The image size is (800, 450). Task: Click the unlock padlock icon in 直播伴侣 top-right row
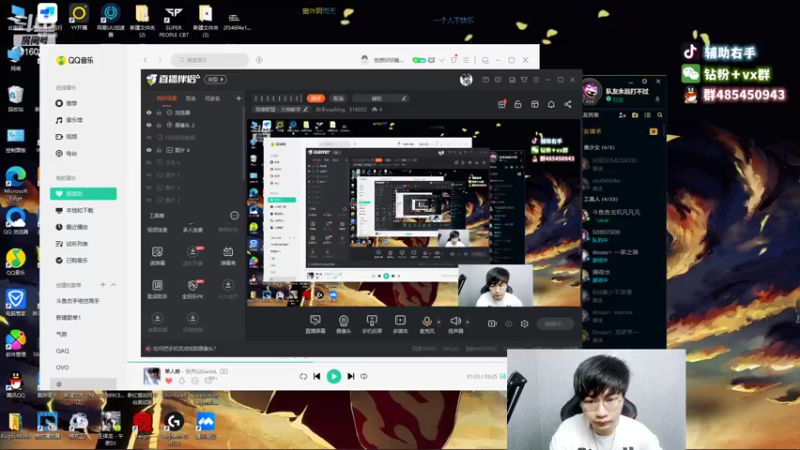pyautogui.click(x=518, y=104)
